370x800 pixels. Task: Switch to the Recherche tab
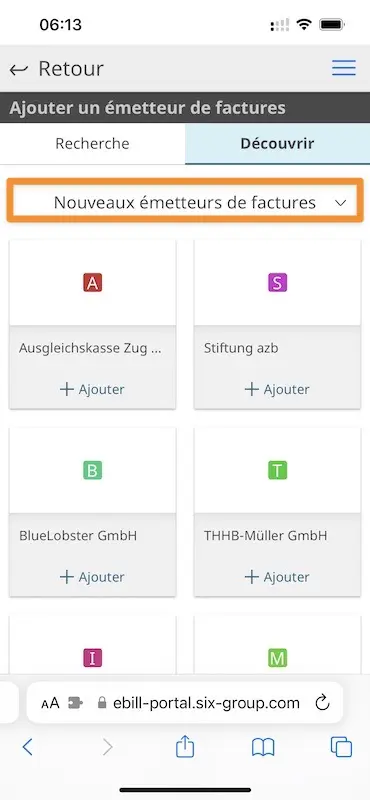[x=92, y=143]
